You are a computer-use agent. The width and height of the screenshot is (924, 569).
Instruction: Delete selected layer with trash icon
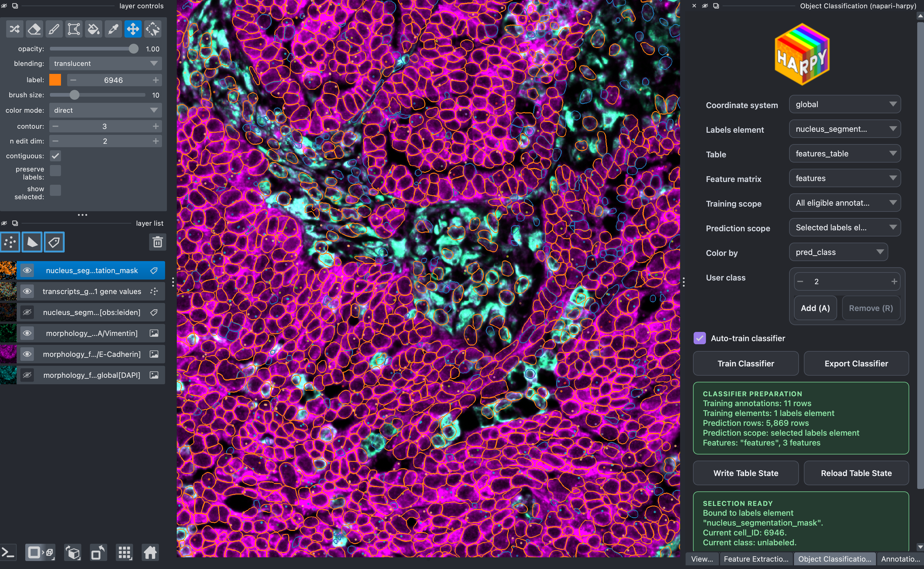pyautogui.click(x=157, y=242)
